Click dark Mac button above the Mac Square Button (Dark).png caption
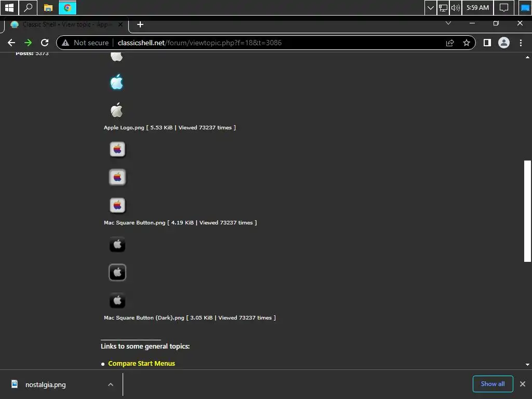 click(x=117, y=300)
